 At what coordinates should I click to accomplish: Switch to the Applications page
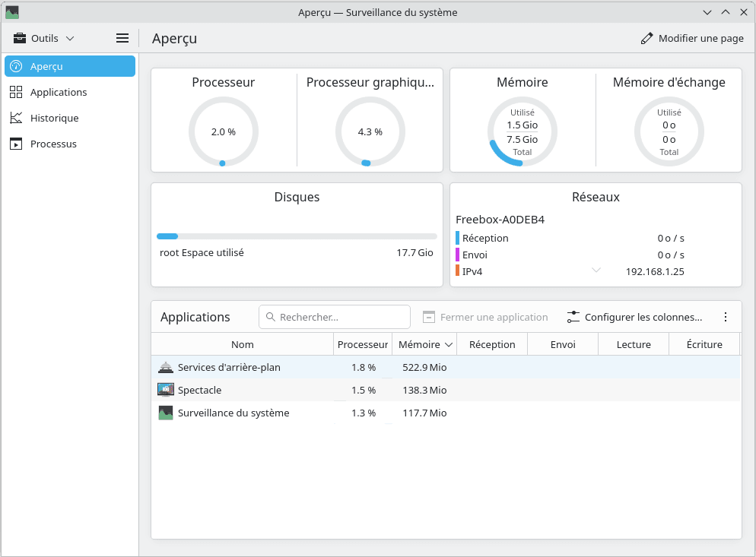click(59, 92)
